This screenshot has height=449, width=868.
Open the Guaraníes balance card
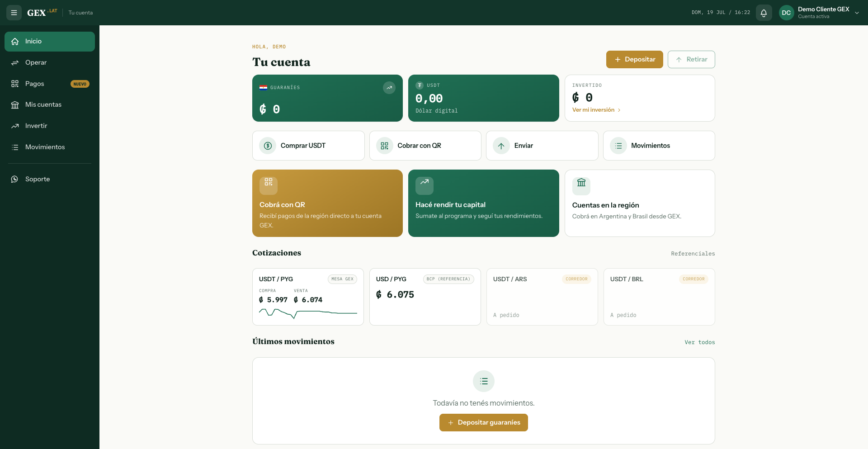327,98
